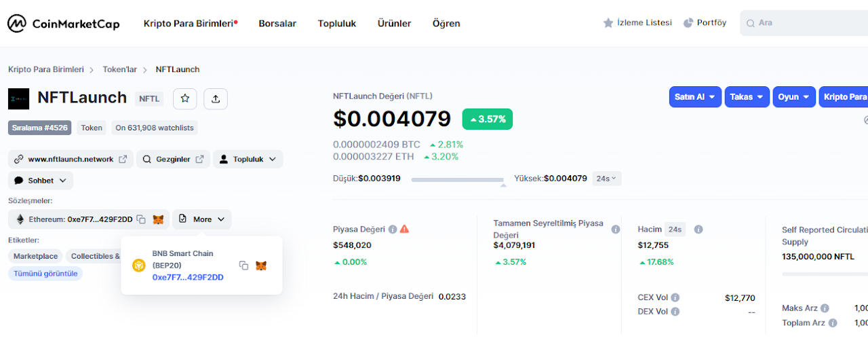Open the Öğren menu
Viewport: 868px width, 347px height.
click(x=446, y=23)
